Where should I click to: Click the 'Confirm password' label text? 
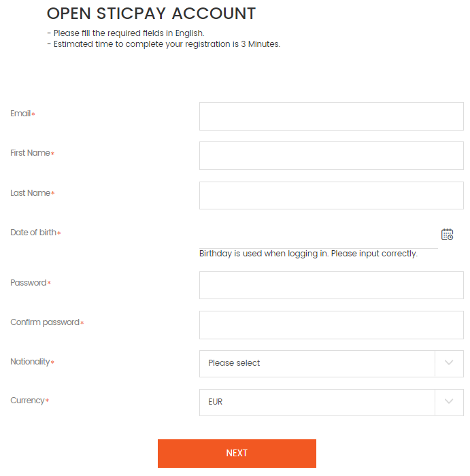click(x=45, y=322)
